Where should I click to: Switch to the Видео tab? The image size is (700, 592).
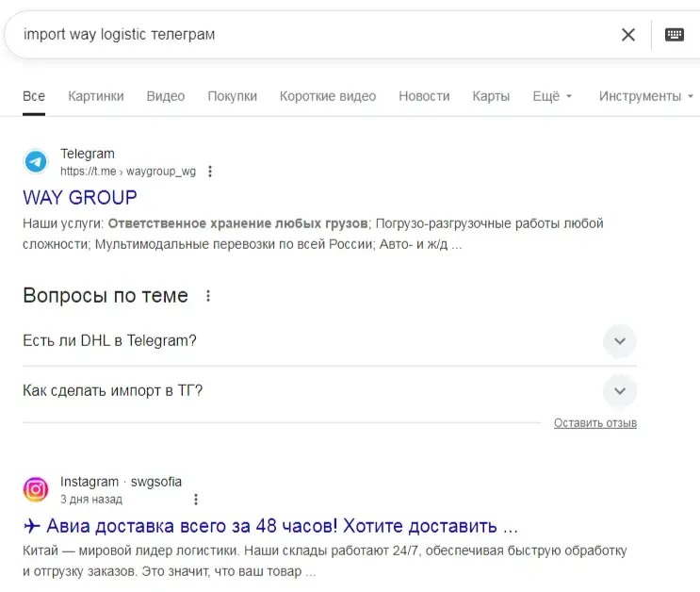click(x=166, y=96)
